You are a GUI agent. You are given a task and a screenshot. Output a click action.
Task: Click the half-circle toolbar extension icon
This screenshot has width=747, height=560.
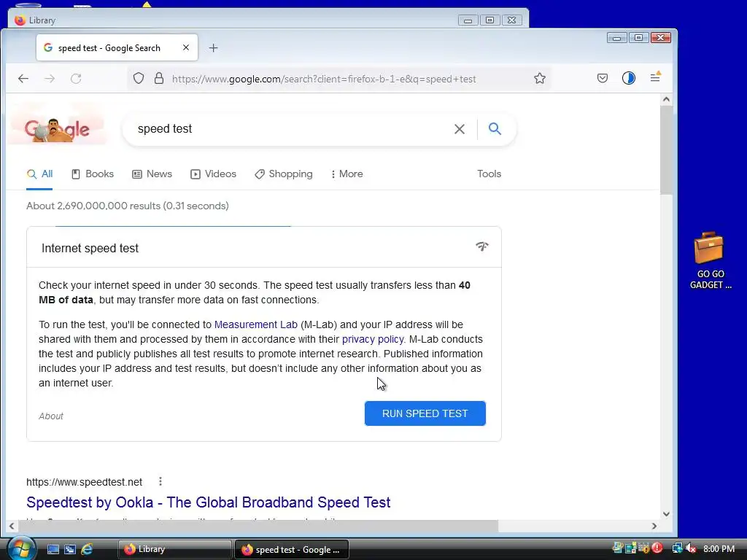(628, 78)
